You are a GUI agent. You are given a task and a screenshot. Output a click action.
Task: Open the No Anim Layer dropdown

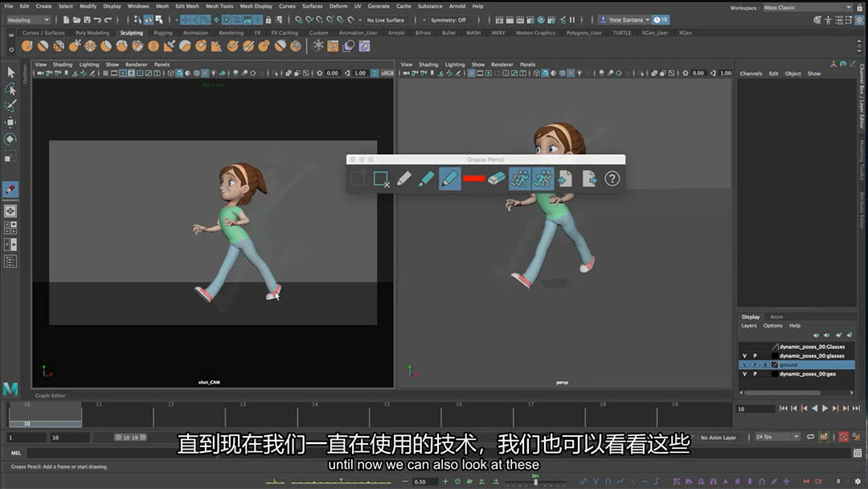pyautogui.click(x=719, y=438)
